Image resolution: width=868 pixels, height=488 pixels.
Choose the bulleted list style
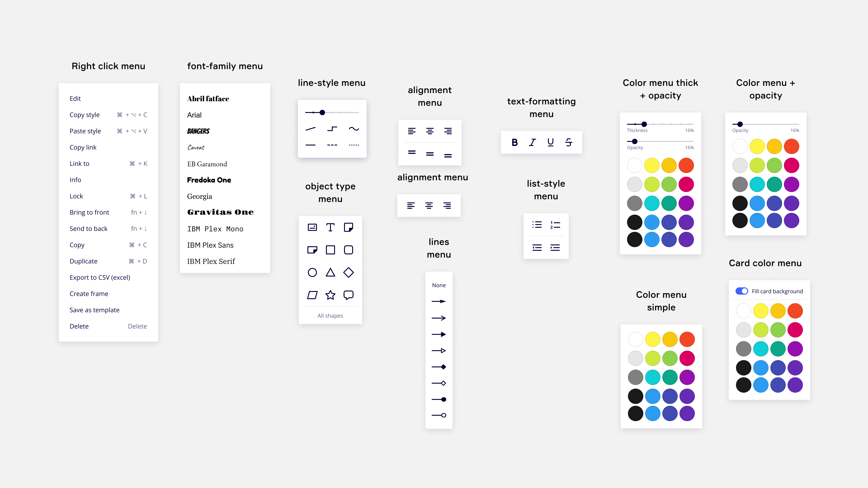pyautogui.click(x=537, y=224)
